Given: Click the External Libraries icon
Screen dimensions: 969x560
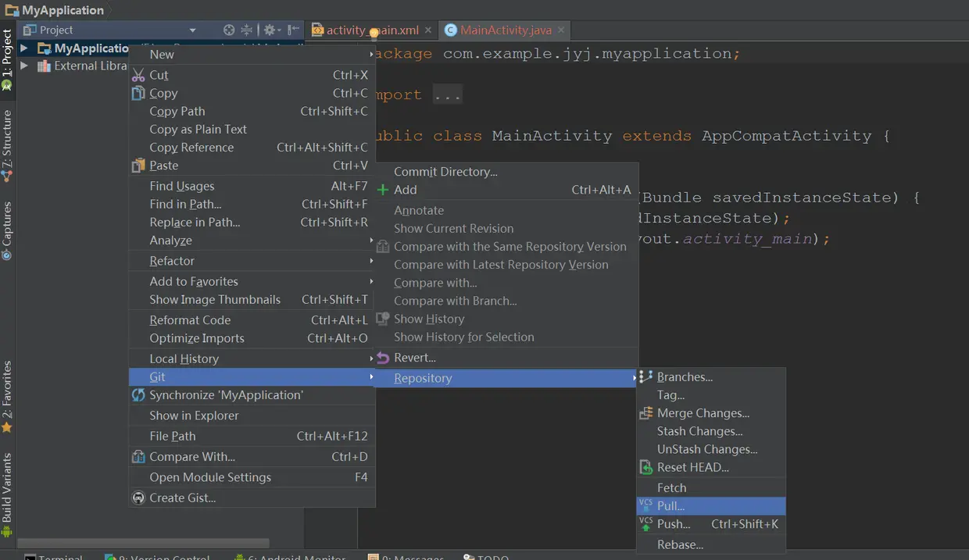Looking at the screenshot, I should [x=44, y=66].
